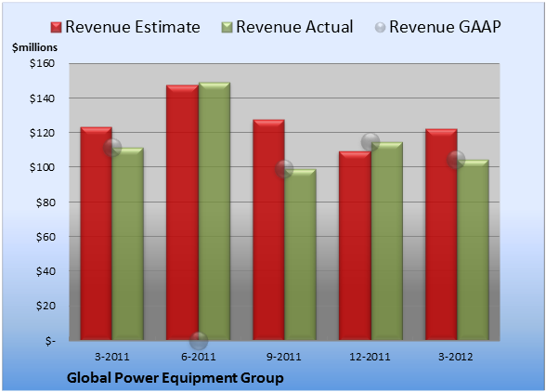Click the '$40' y-axis label
The width and height of the screenshot is (546, 392).
45,271
